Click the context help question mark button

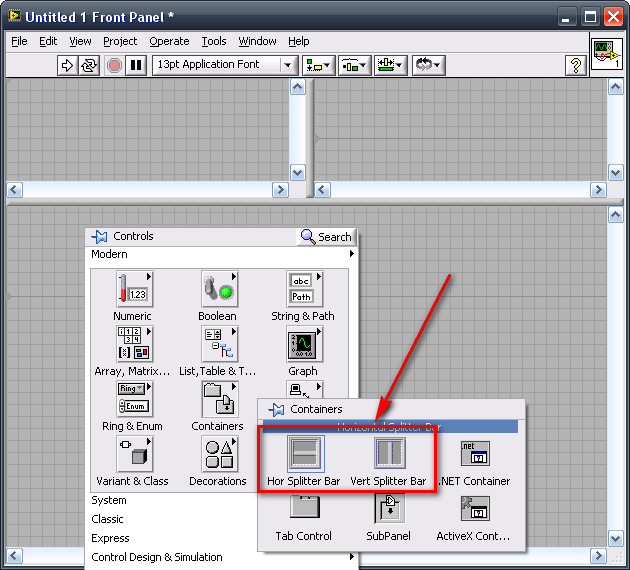tap(575, 65)
